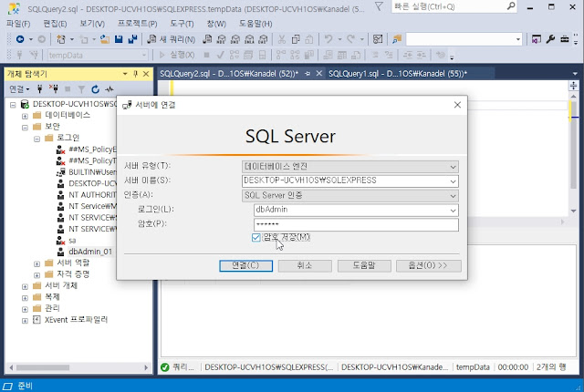This screenshot has height=392, width=584.
Task: Open the 도구(T) menu
Action: pos(182,24)
